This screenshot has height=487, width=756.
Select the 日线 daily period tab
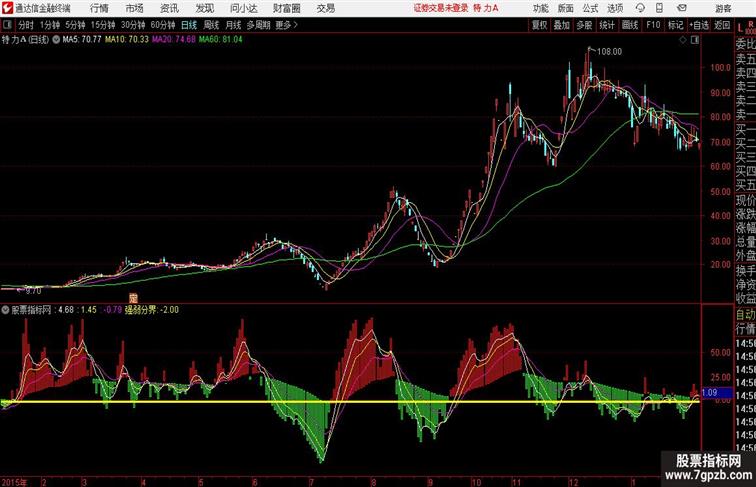(x=189, y=25)
